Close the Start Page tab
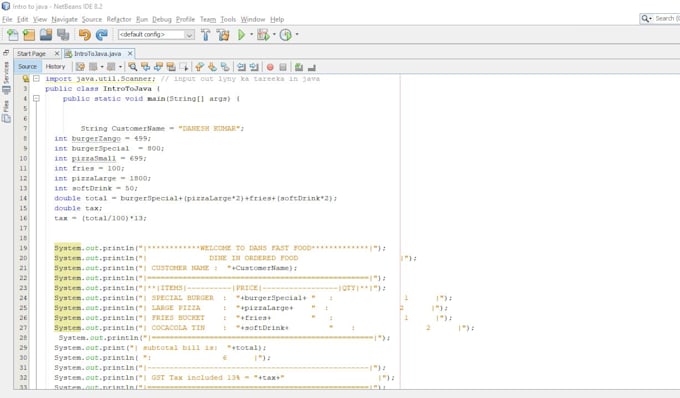The image size is (680, 398). point(56,53)
